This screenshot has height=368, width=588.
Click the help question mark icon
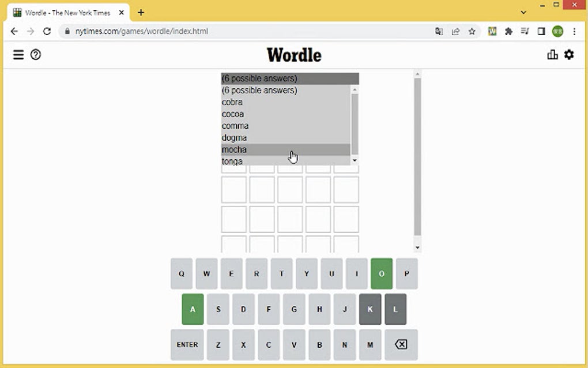[x=36, y=55]
